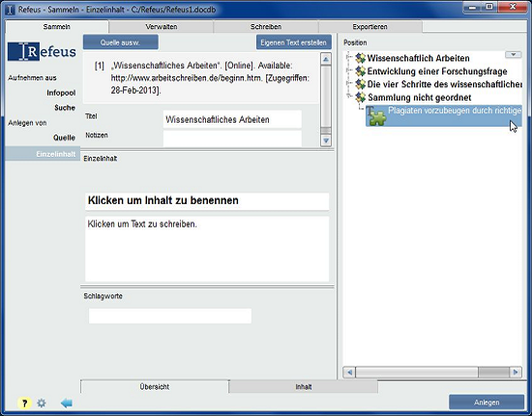532x416 pixels.
Task: Select Einzelinhalt in the sidebar
Action: pyautogui.click(x=43, y=154)
